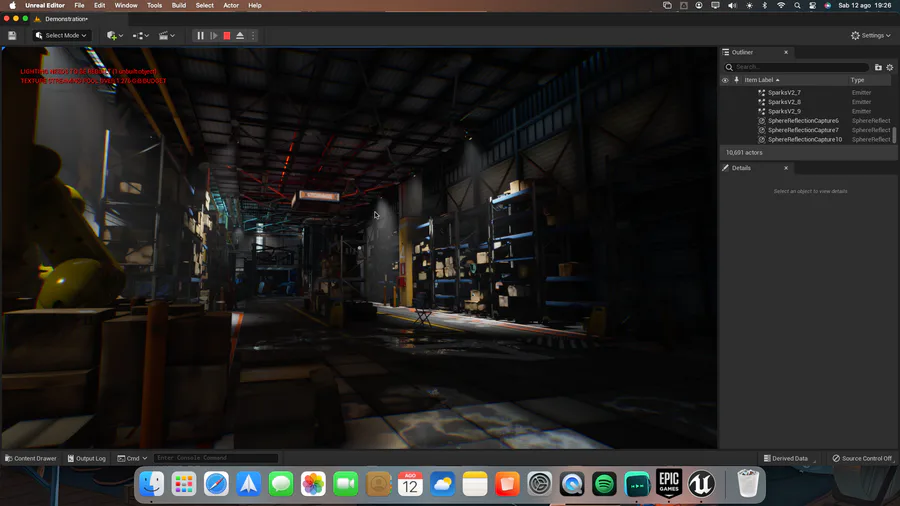The image size is (900, 506).
Task: Open the Content Drawer
Action: click(31, 458)
